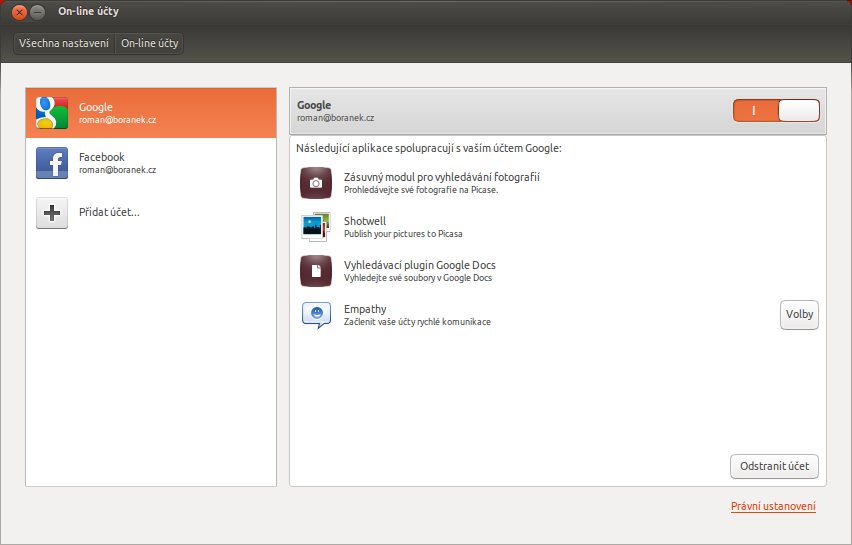852x545 pixels.
Task: Click the Publish your pictures to Picasa text
Action: coord(403,234)
